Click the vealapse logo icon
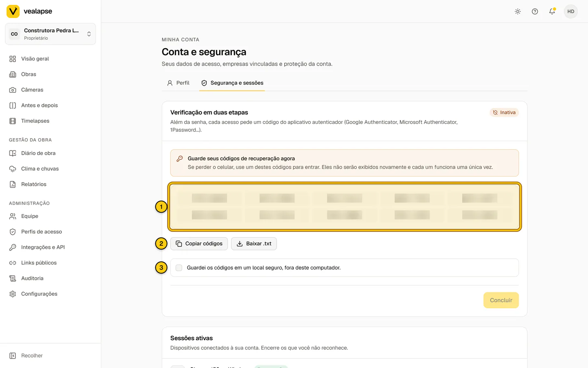 point(13,11)
